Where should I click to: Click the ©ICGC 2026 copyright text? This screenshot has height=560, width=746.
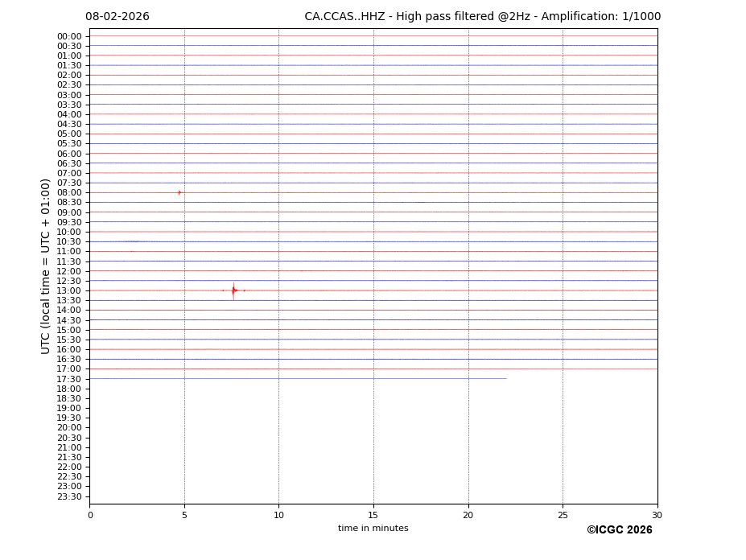619,529
